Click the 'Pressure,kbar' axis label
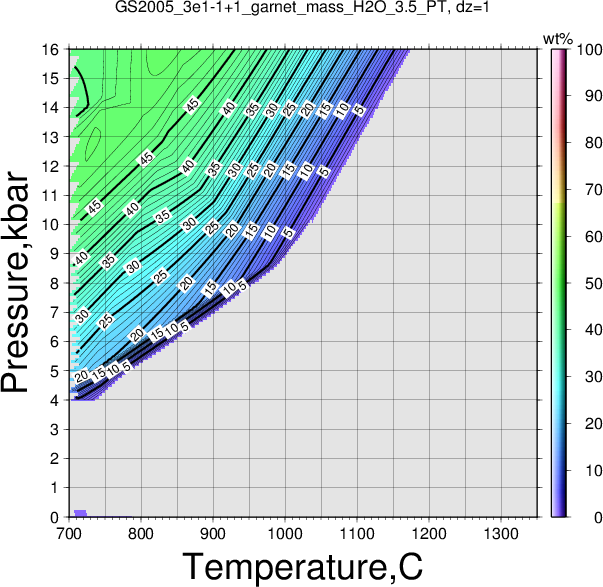 click(15, 283)
